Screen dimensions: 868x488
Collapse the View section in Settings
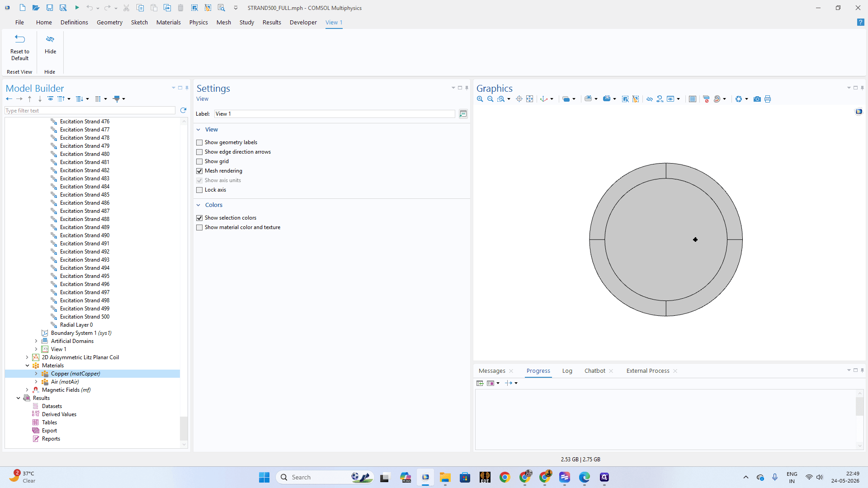(198, 130)
